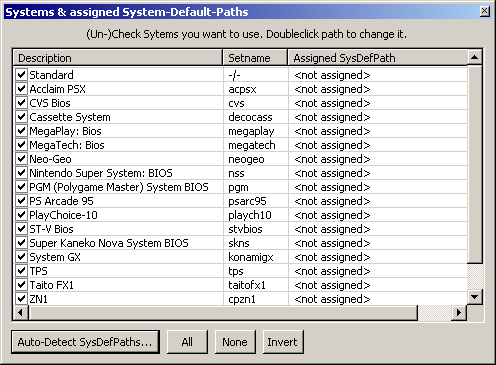Uncheck the Standard system checkbox
The height and width of the screenshot is (365, 496).
pos(21,75)
